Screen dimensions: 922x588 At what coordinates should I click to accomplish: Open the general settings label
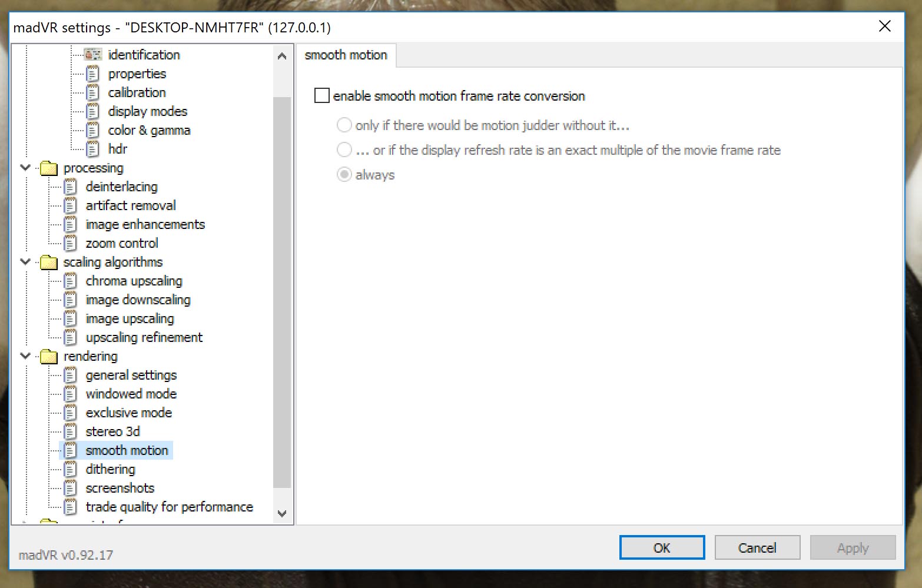[x=131, y=375]
